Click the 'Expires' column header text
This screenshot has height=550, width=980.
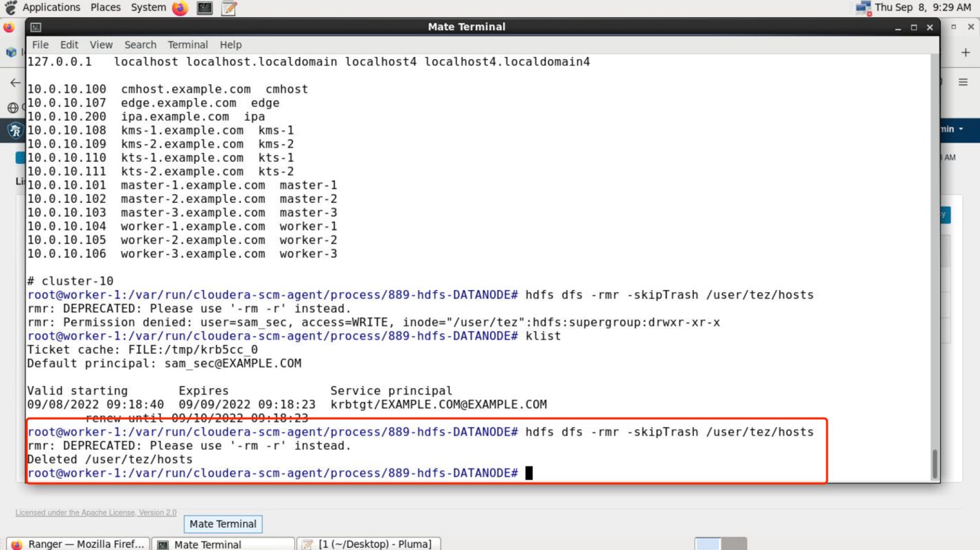tap(204, 391)
